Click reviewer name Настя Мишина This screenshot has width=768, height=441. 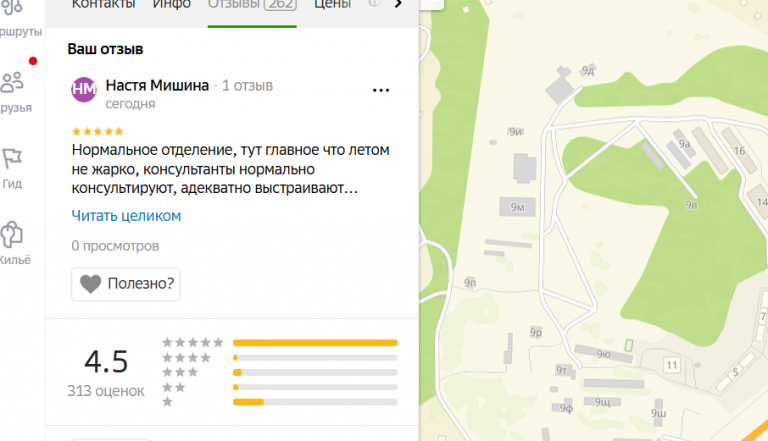tap(157, 85)
